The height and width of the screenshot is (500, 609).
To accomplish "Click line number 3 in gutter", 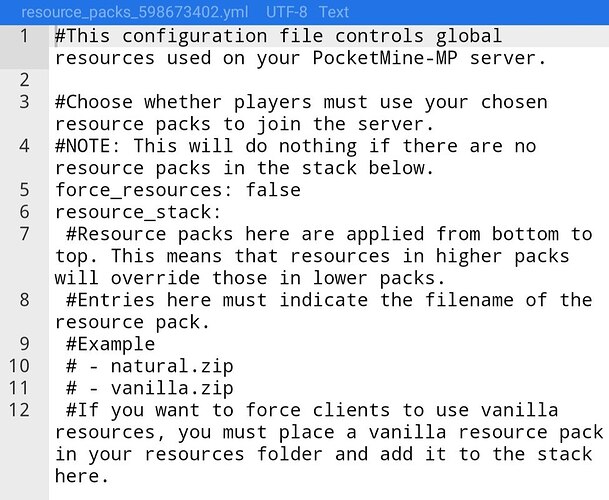I will click(23, 102).
